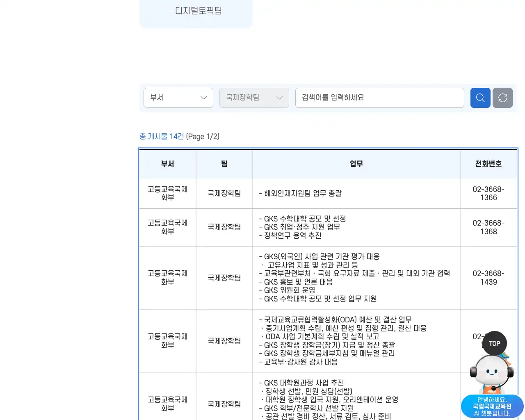Click GKS 장학생 장학금세부지침 및 매뉴얼 관리 line
The image size is (525, 420).
[327, 353]
